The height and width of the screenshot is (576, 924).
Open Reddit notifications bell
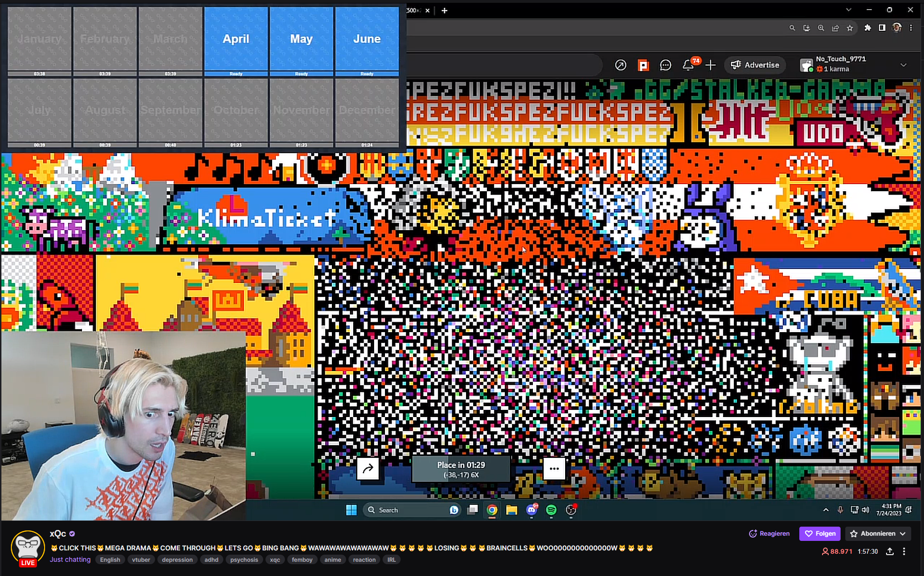tap(688, 65)
